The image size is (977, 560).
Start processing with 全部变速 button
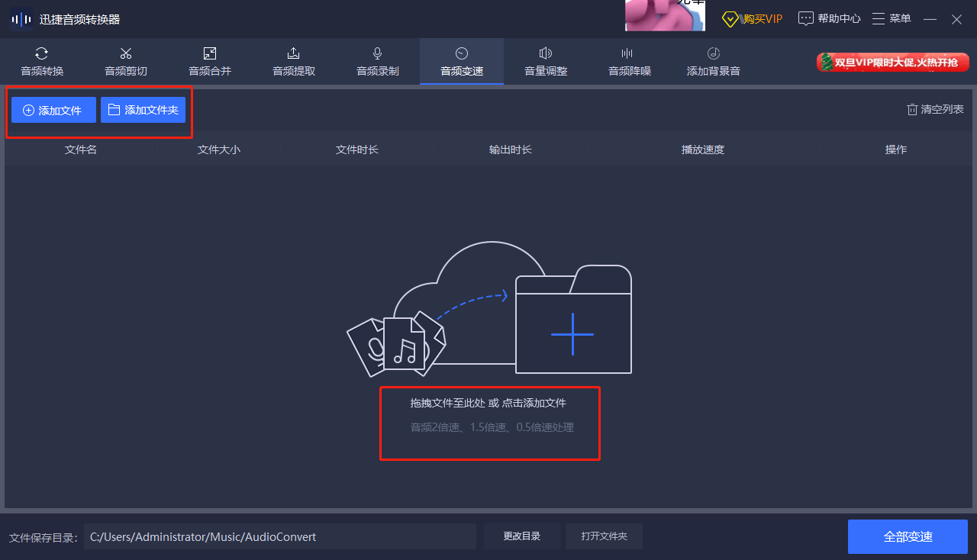click(908, 536)
